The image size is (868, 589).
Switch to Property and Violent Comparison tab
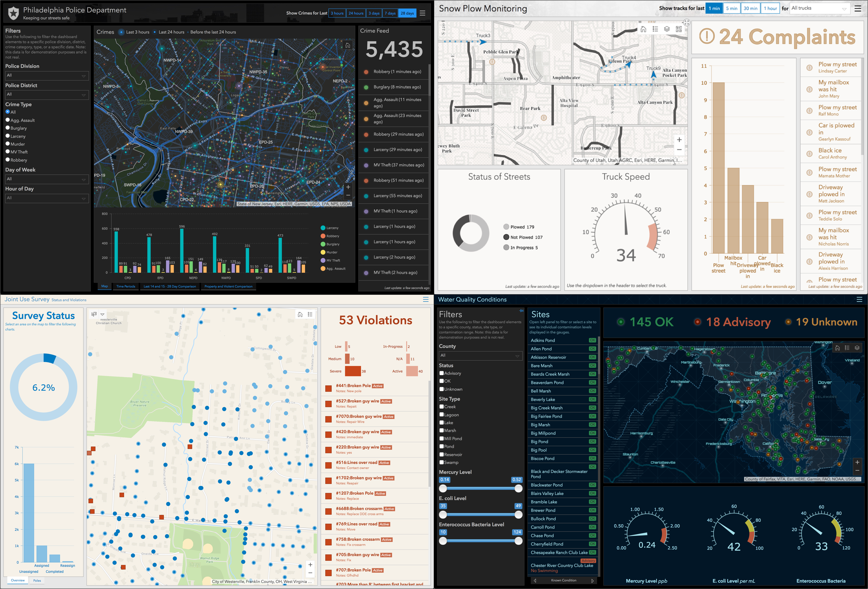click(x=228, y=286)
